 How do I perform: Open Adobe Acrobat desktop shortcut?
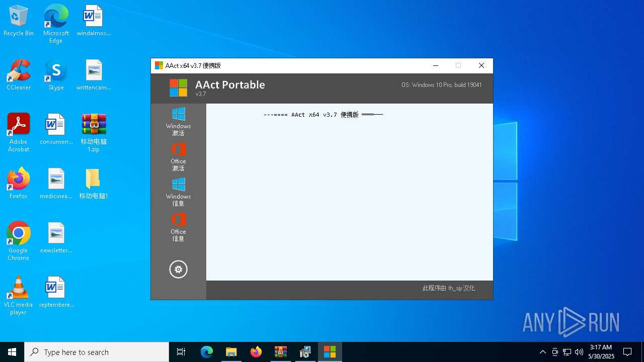click(19, 133)
